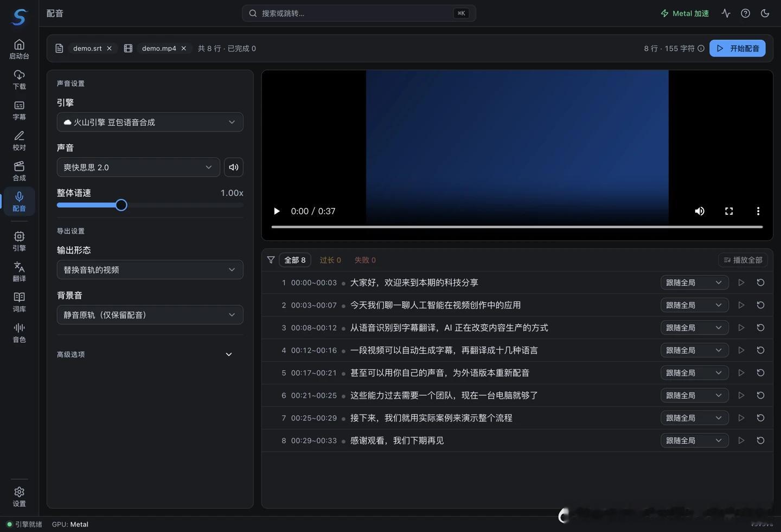Viewport: 781px width, 532px height.
Task: Click timestamp 00:03~00:07 of line 2
Action: point(314,305)
